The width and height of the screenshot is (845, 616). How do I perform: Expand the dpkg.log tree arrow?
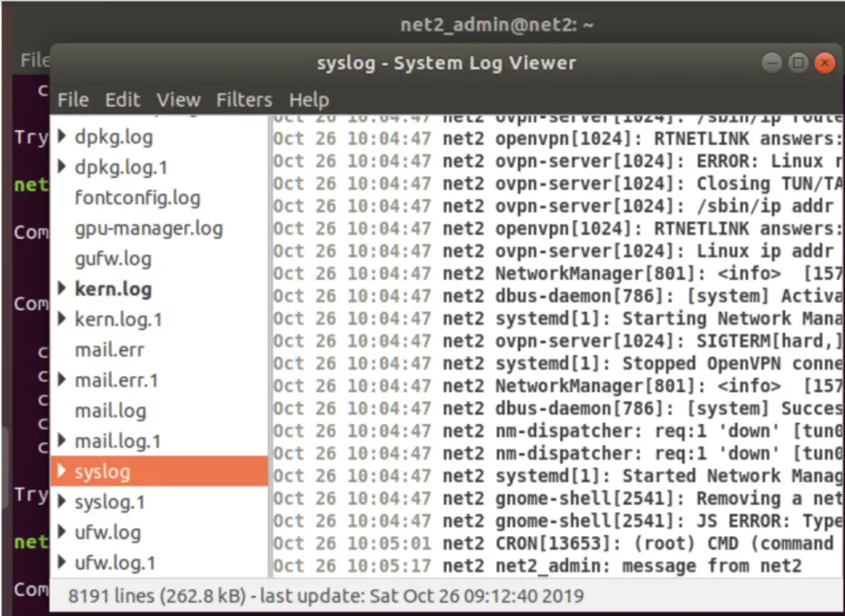coord(62,137)
